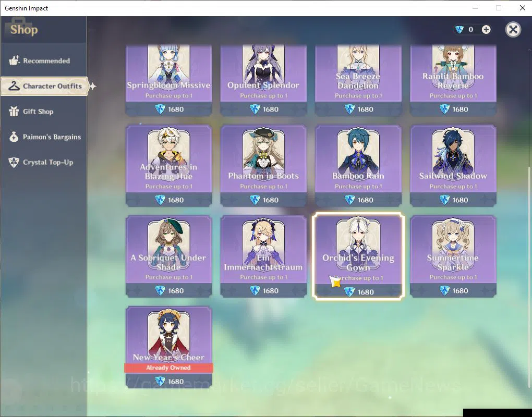This screenshot has width=532, height=417.
Task: Add Genesis Crystals with the plus button
Action: (x=486, y=30)
